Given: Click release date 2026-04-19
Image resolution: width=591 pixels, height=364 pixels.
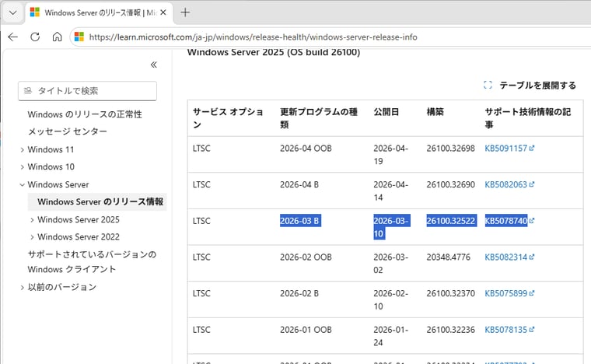Looking at the screenshot, I should 391,155.
